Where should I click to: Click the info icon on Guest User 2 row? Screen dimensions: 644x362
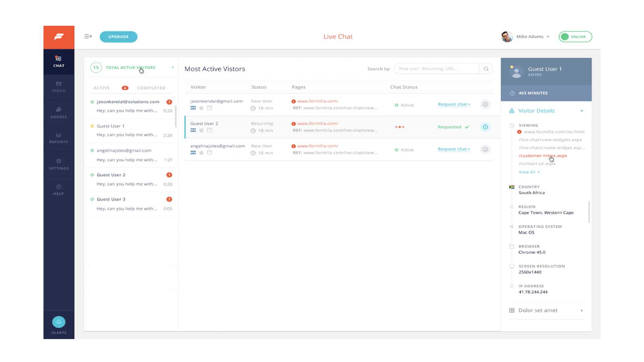[x=485, y=127]
